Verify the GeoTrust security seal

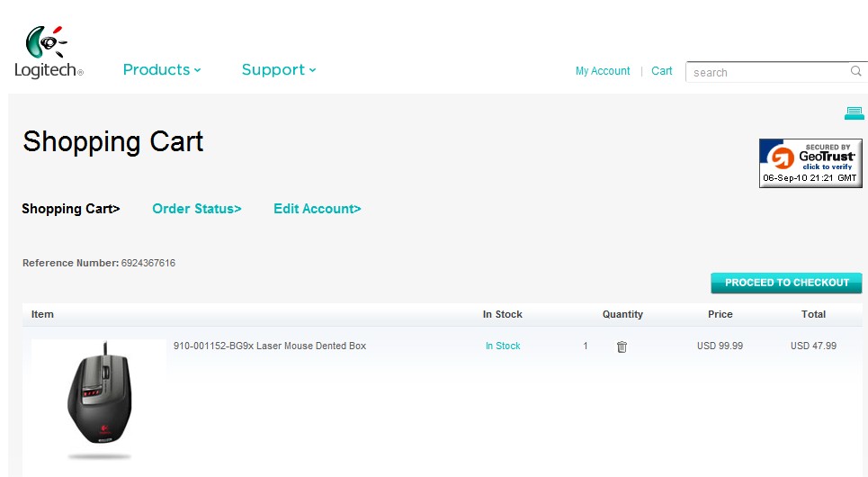(x=810, y=163)
